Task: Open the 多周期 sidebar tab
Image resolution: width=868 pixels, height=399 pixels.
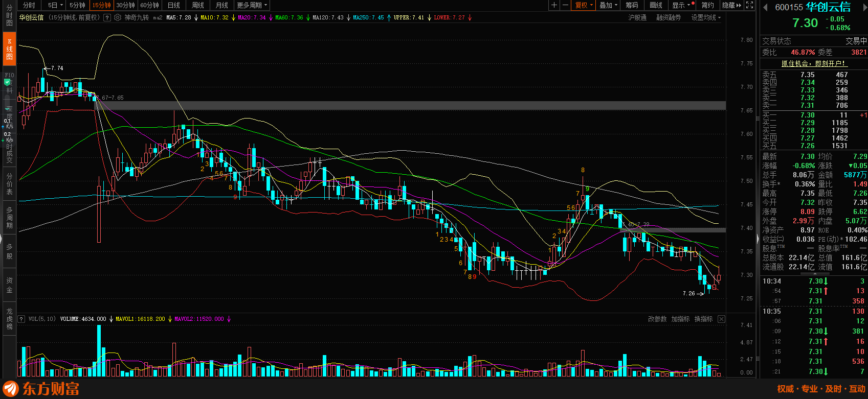Action: (x=9, y=218)
